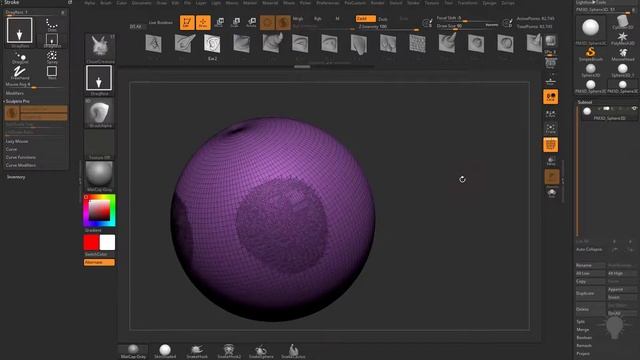
Task: Click the Rename subtool button
Action: (x=590, y=265)
